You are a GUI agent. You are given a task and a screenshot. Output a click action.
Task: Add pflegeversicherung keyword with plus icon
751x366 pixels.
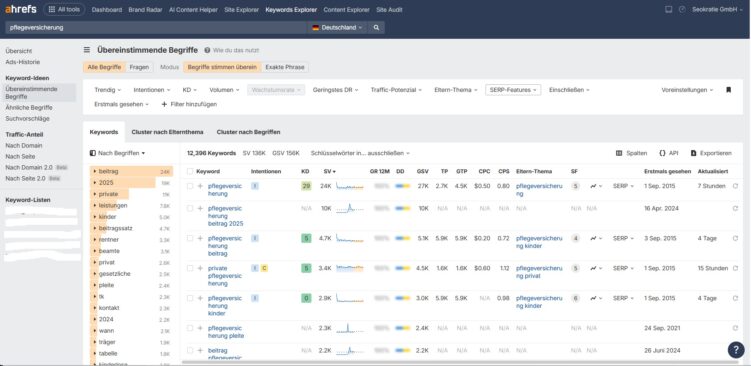200,186
